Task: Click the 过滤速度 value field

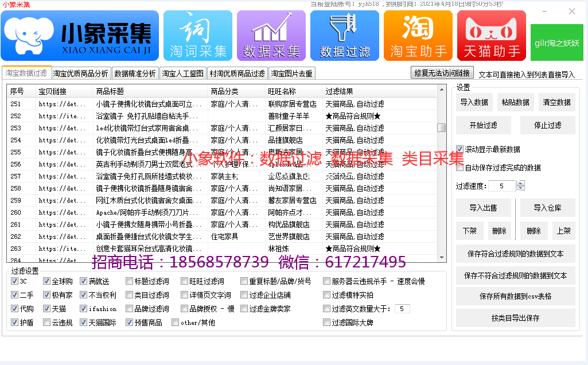Action: tap(503, 186)
